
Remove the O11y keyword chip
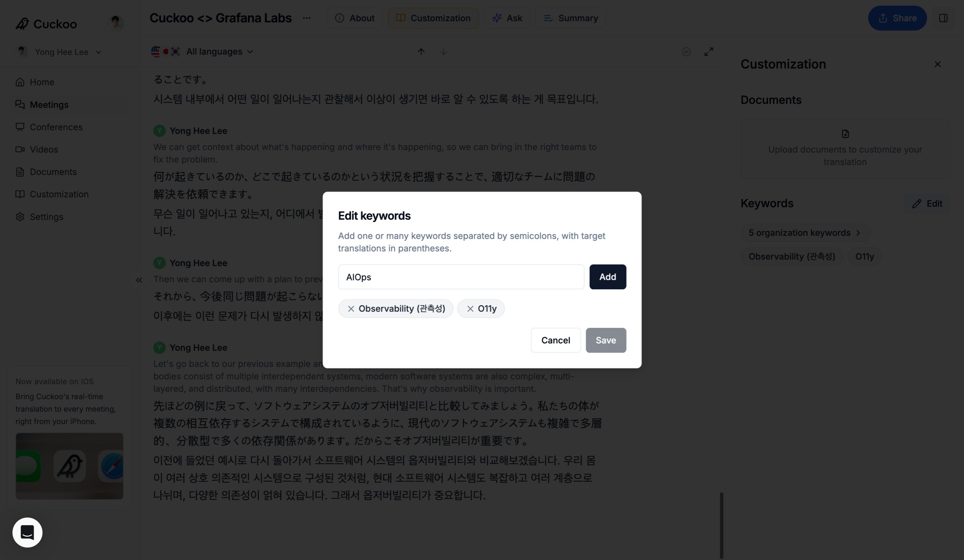pos(470,309)
